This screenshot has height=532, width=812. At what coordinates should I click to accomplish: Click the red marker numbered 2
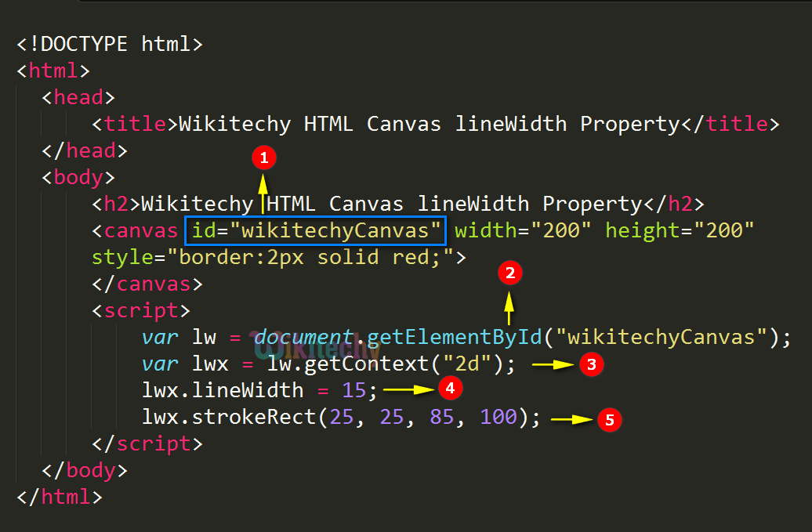[x=509, y=273]
